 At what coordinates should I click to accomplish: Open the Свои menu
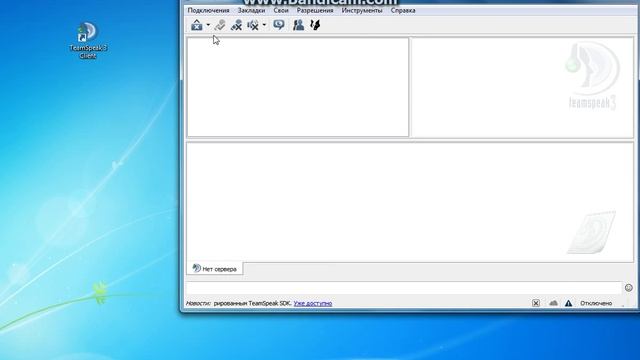click(281, 10)
